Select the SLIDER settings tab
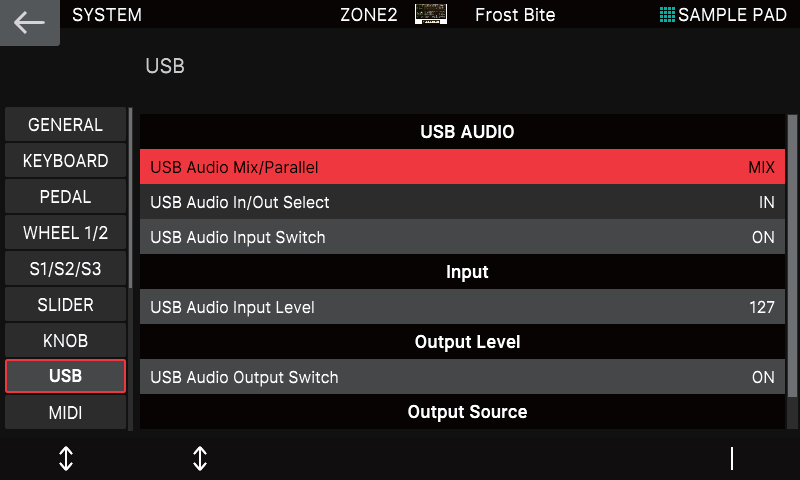This screenshot has height=480, width=800. tap(65, 305)
